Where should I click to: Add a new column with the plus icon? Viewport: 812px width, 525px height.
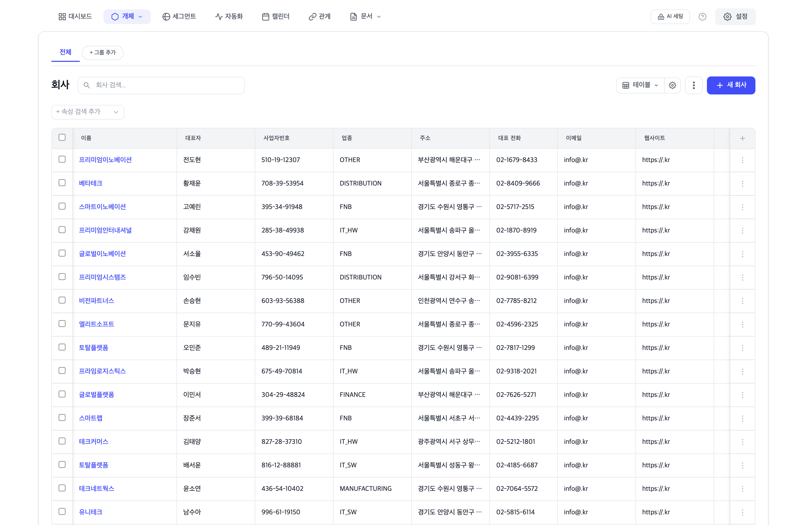click(x=743, y=138)
